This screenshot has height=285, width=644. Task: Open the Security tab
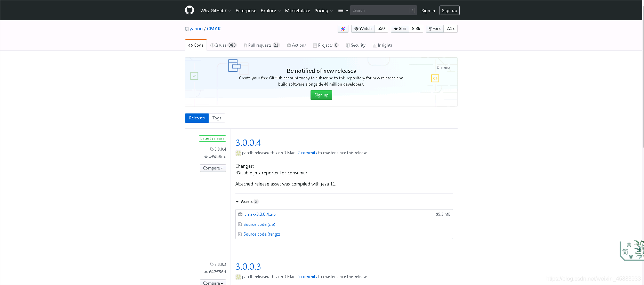[356, 45]
